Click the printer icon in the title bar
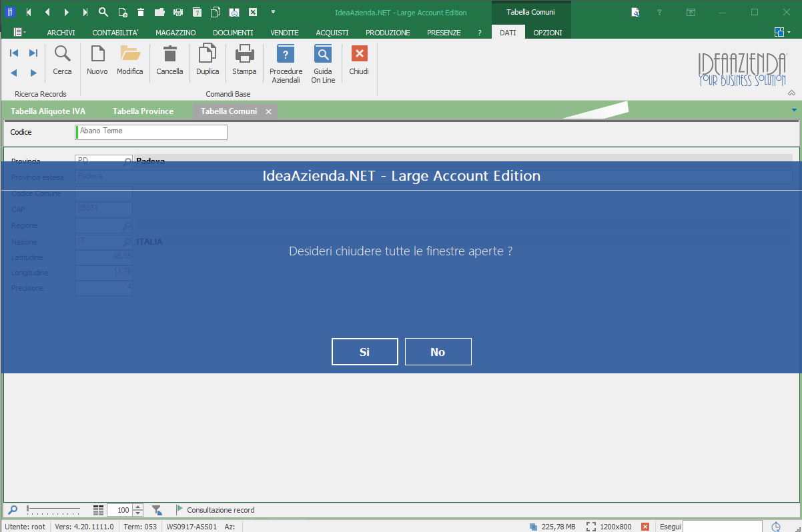 (178, 12)
